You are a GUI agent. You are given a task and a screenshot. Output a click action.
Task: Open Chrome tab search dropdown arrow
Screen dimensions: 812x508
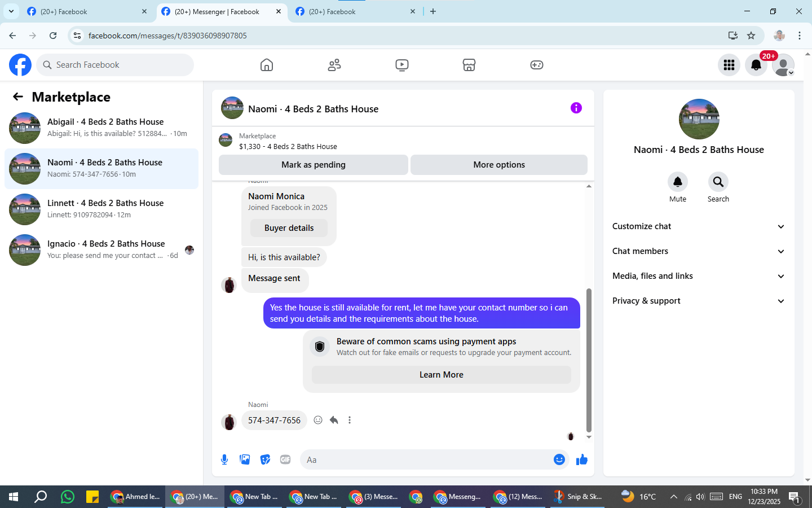[11, 11]
